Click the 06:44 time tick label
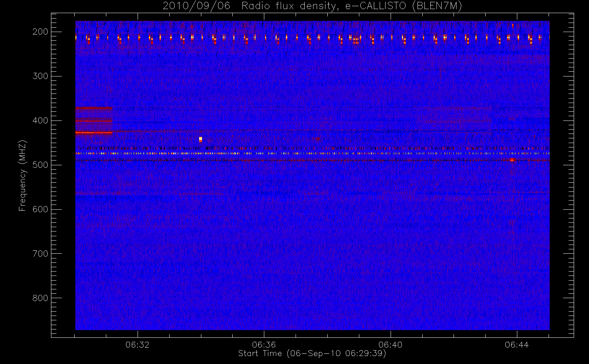This screenshot has height=364, width=589. pyautogui.click(x=517, y=345)
